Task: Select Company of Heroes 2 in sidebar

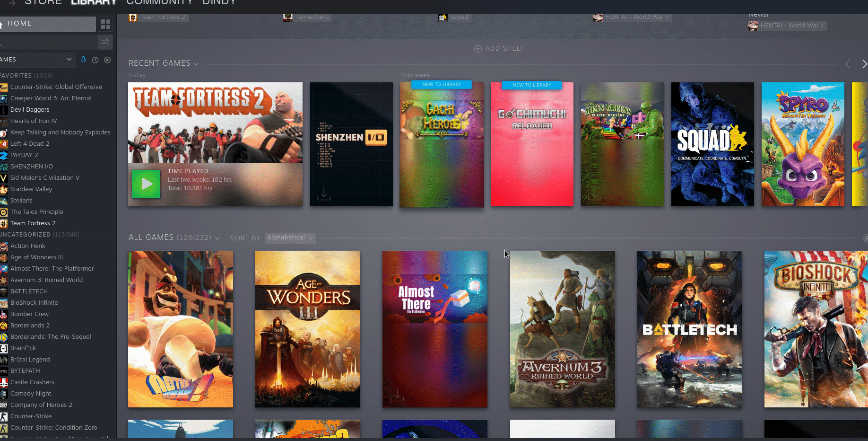Action: [41, 405]
